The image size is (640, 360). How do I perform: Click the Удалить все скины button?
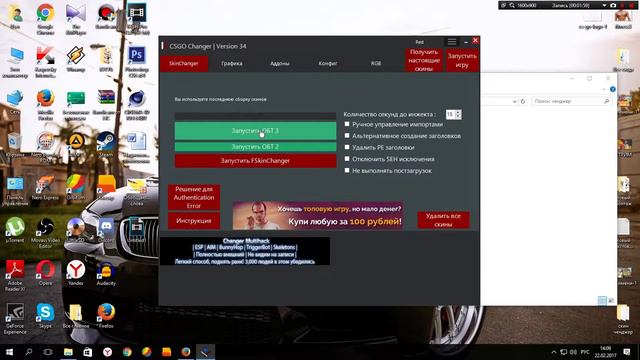(443, 220)
